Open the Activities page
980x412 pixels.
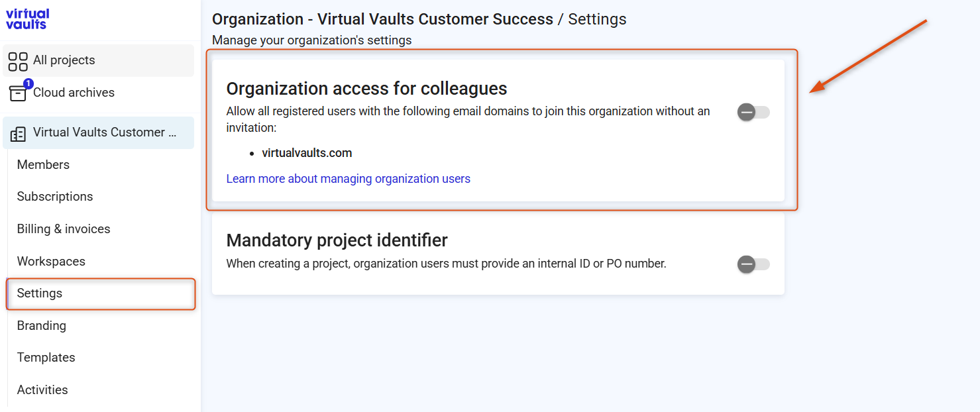tap(42, 389)
